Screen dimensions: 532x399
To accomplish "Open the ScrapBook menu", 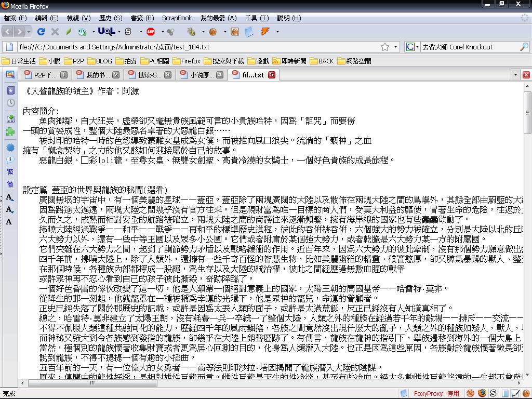I will click(177, 18).
